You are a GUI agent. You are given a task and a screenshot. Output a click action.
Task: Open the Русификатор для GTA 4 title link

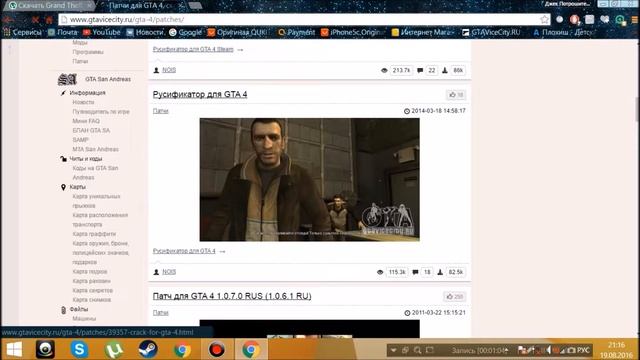[200, 94]
